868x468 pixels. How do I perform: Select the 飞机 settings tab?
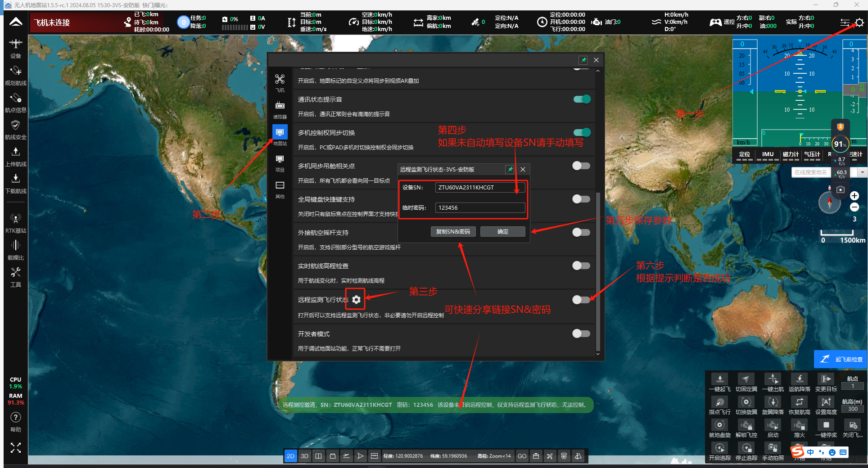tap(280, 83)
